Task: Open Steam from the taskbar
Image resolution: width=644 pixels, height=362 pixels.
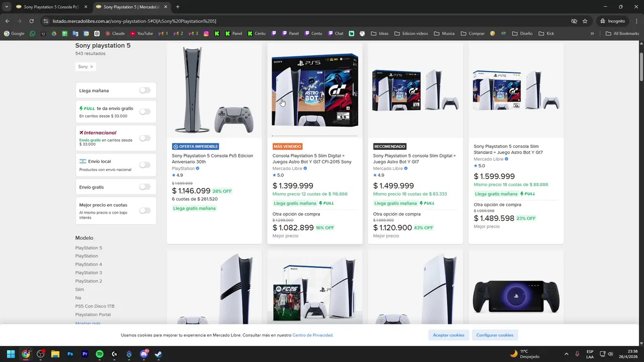Action: point(158,354)
